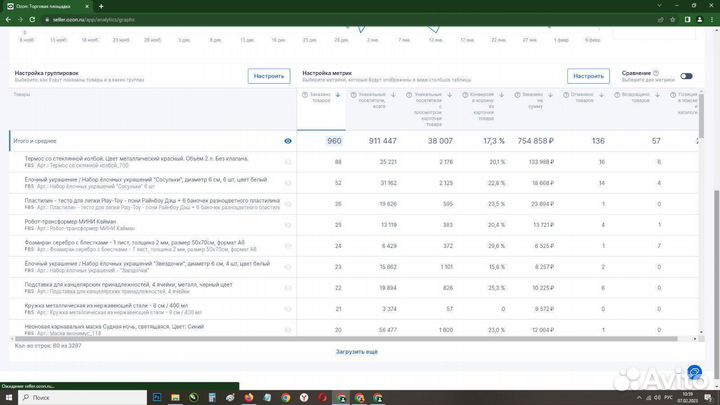Open Настроить under Настройка метрик
Image resolution: width=720 pixels, height=405 pixels.
coord(588,76)
